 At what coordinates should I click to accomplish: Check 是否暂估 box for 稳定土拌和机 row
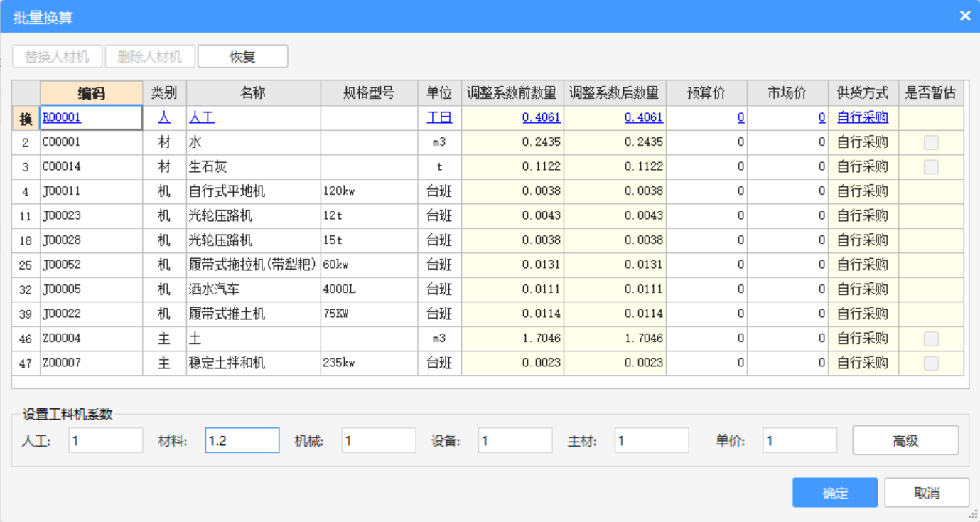click(x=930, y=363)
